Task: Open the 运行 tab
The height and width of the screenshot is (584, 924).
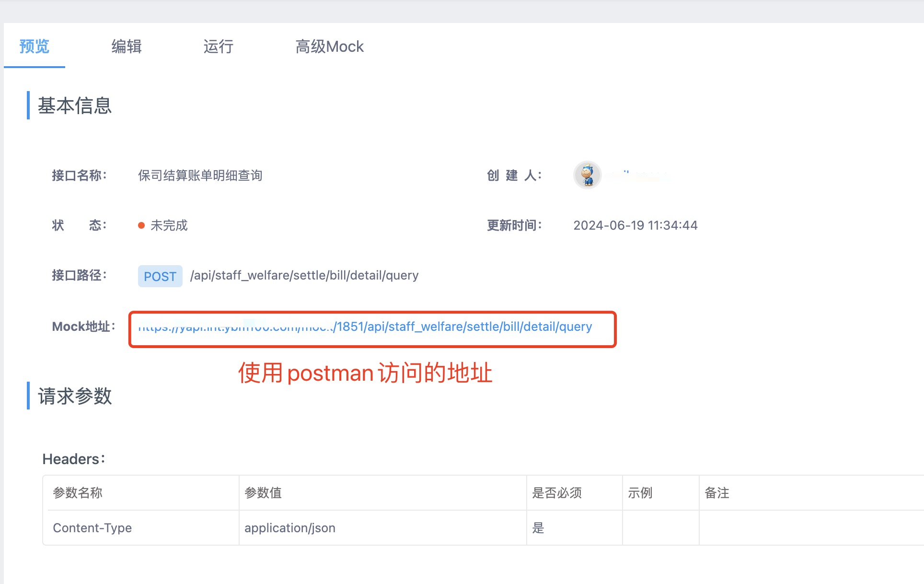Action: click(x=219, y=47)
